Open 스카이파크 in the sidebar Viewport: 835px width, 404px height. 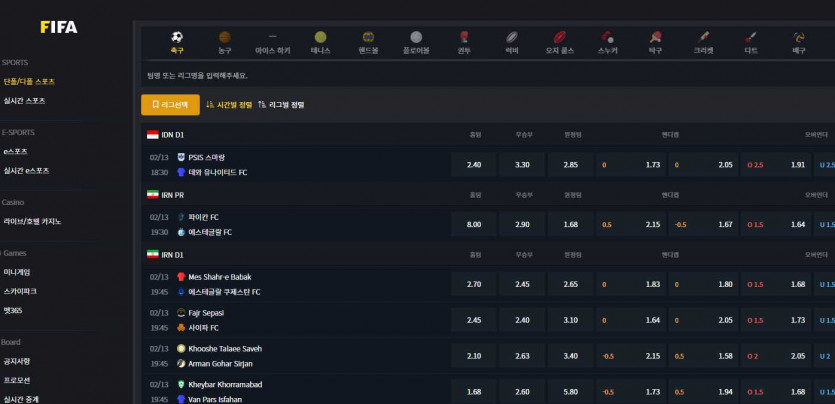[x=20, y=291]
